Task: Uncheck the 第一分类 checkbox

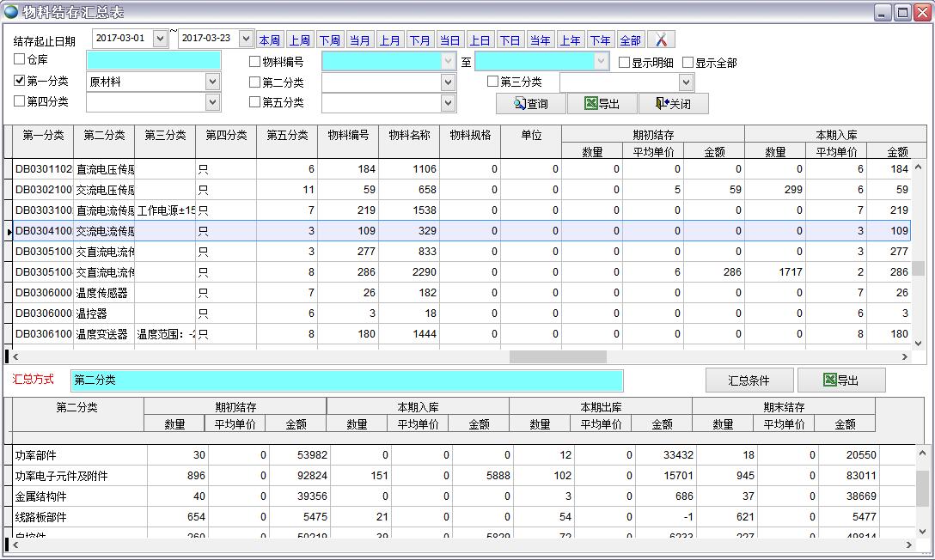Action: pos(20,81)
